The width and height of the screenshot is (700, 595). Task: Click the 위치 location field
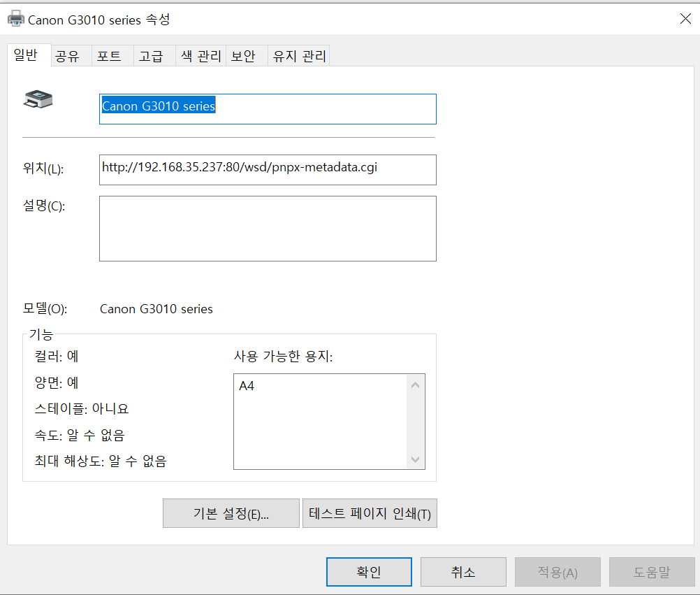(268, 170)
